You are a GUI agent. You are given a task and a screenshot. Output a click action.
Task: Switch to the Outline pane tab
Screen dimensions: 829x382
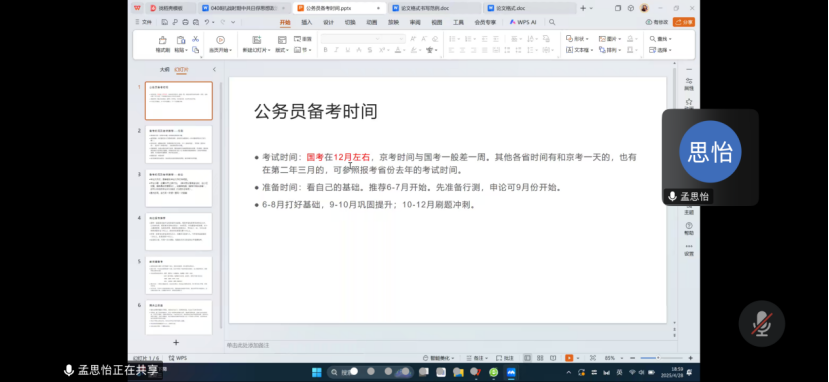(x=165, y=69)
